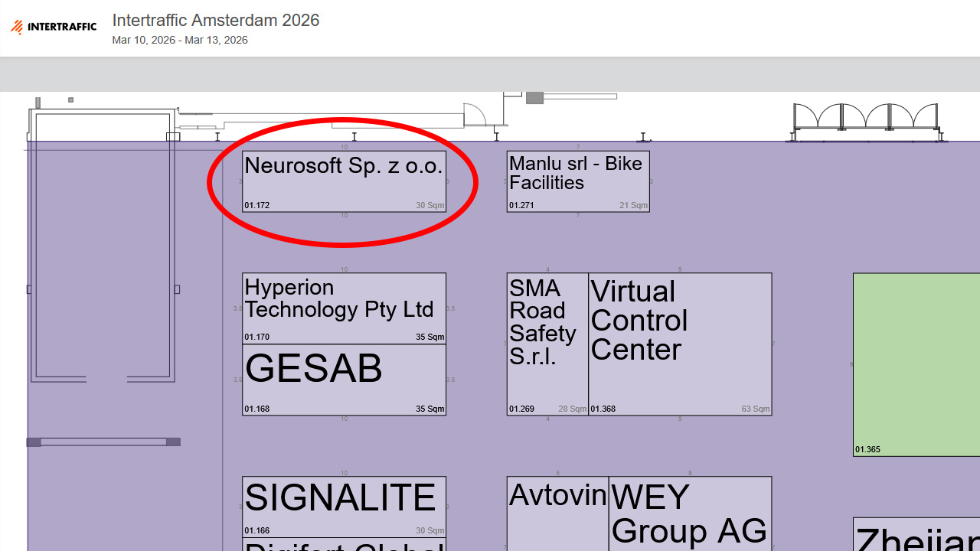Click the partially visible Zhejiang booth
Viewport: 980px width, 551px height.
(x=916, y=536)
